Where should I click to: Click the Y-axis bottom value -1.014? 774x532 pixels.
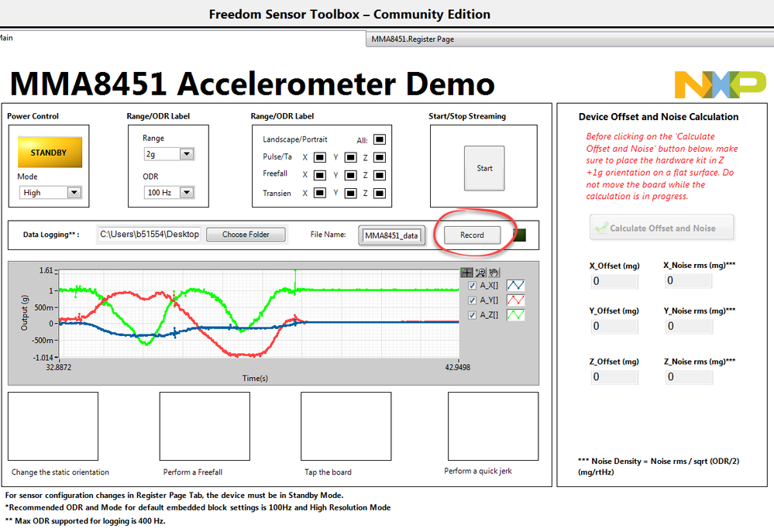tap(43, 357)
